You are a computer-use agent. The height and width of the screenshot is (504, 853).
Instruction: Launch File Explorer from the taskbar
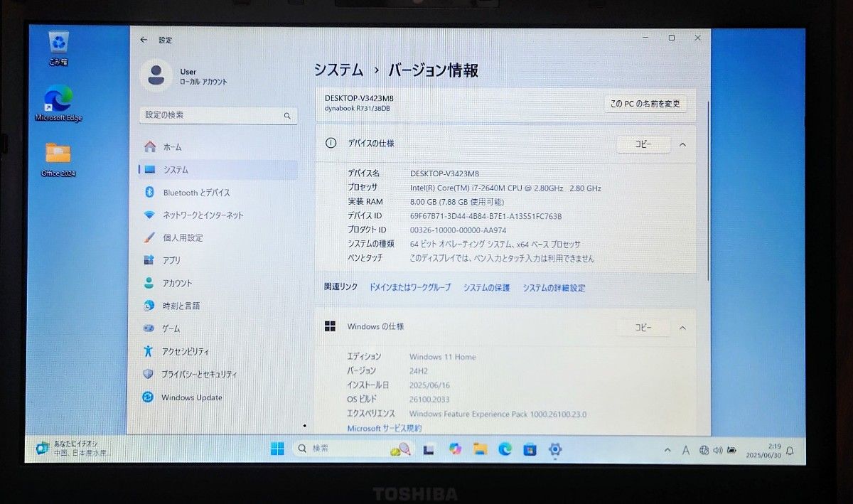pos(482,449)
